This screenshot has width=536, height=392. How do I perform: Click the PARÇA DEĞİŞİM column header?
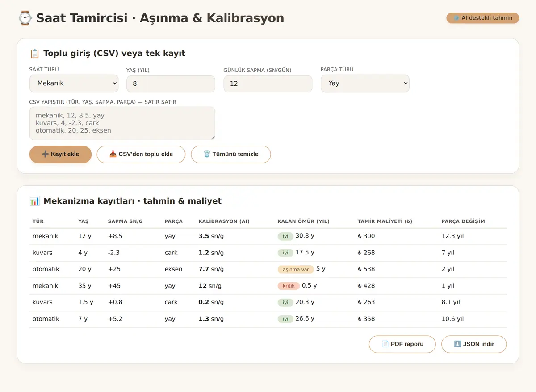463,221
